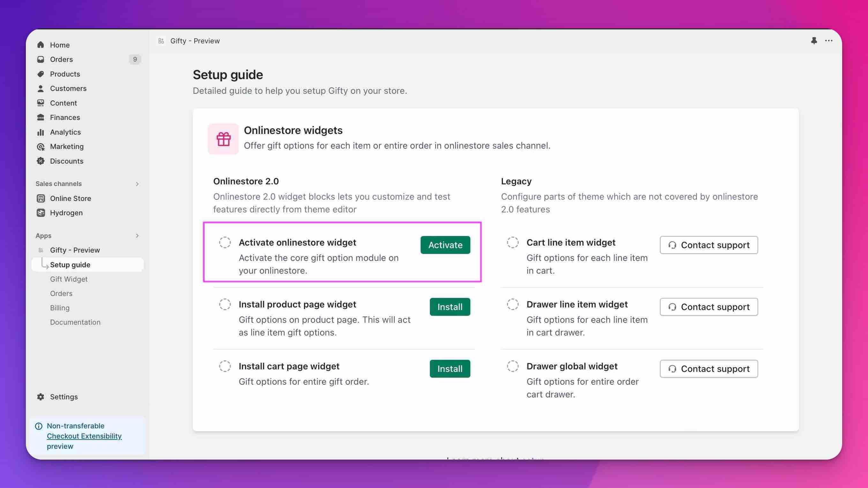The height and width of the screenshot is (488, 868).
Task: Go to Orders in the main navigation
Action: (x=88, y=59)
